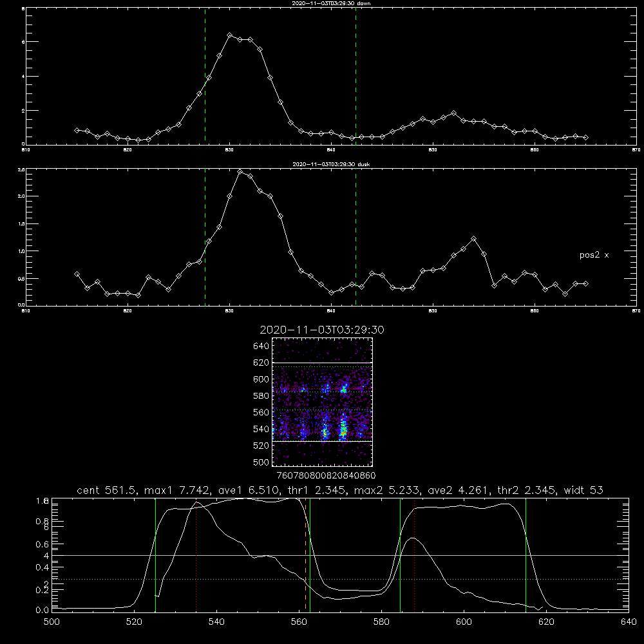Click the horizontal cyan dotted threshold line
Image resolution: width=644 pixels, height=644 pixels.
point(340,579)
